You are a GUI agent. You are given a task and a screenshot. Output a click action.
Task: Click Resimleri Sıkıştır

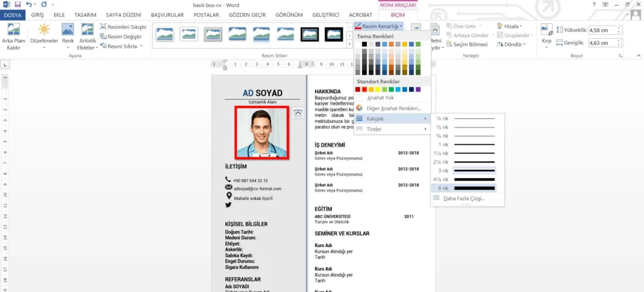point(123,26)
